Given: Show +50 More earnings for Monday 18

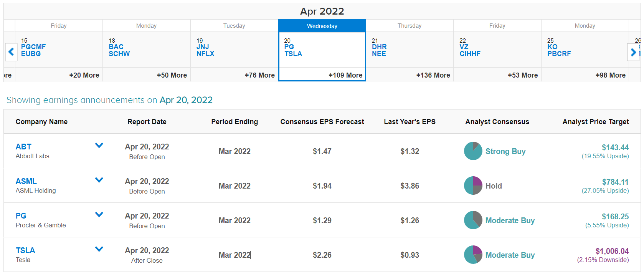Looking at the screenshot, I should point(172,75).
